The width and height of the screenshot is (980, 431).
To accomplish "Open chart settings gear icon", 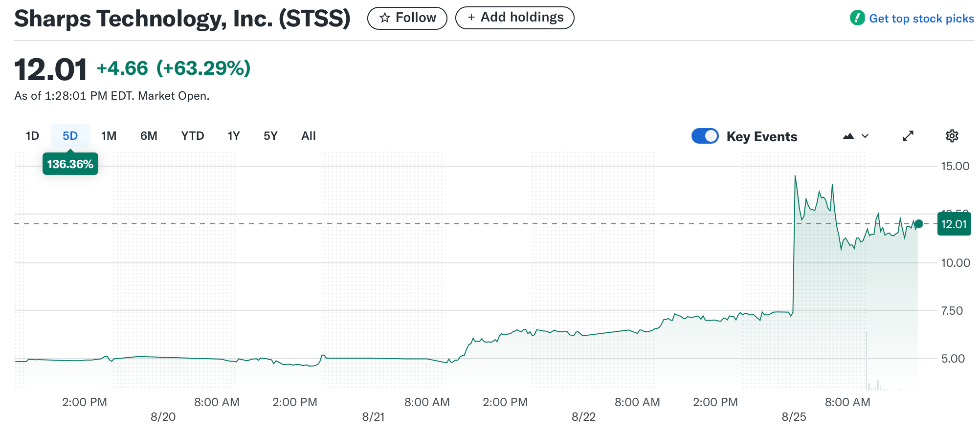I will click(952, 136).
